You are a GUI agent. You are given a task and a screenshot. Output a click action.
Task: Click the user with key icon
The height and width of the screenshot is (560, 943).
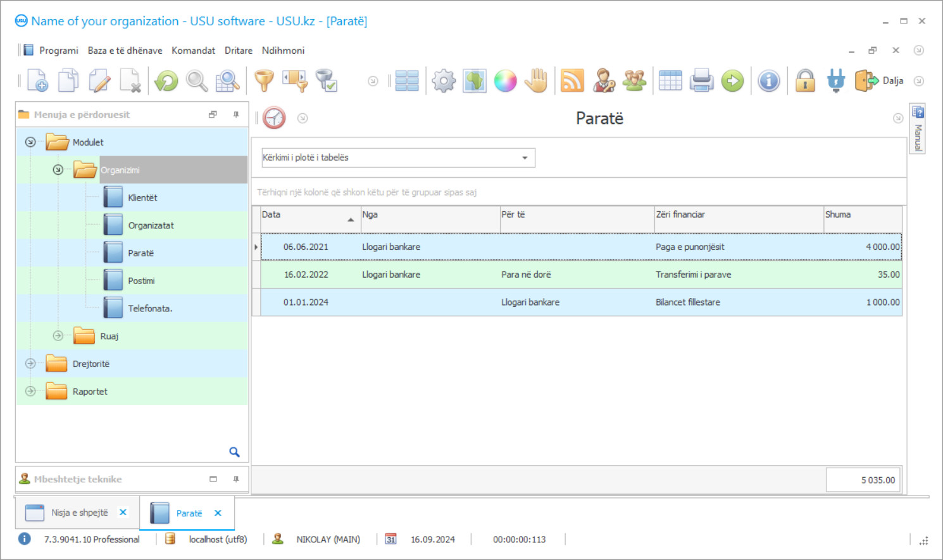604,81
